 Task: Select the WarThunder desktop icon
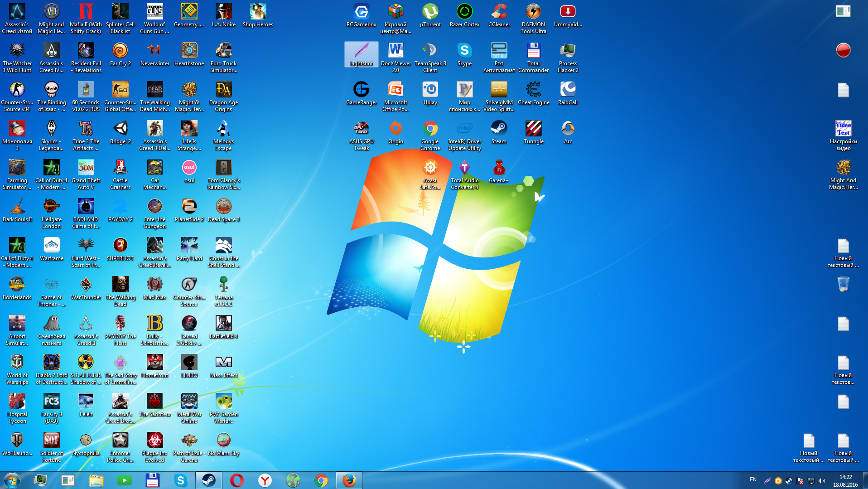[86, 288]
